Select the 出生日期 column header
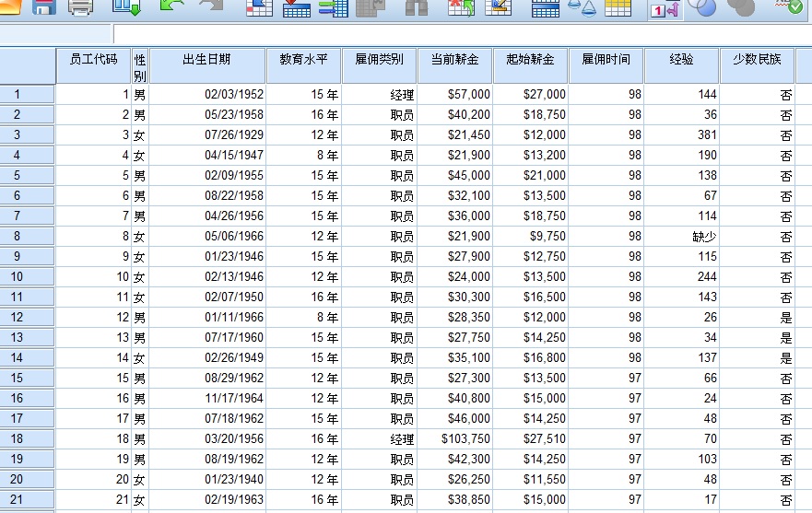The width and height of the screenshot is (812, 513). tap(207, 65)
